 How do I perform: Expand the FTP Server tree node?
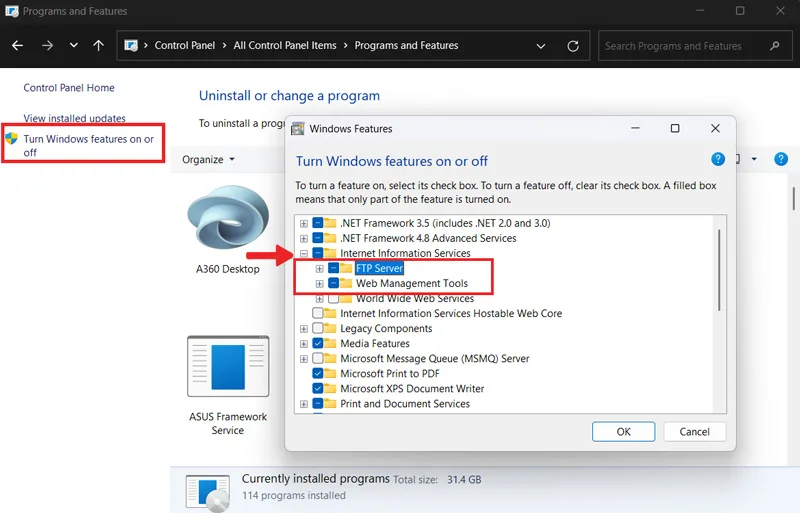(x=319, y=268)
